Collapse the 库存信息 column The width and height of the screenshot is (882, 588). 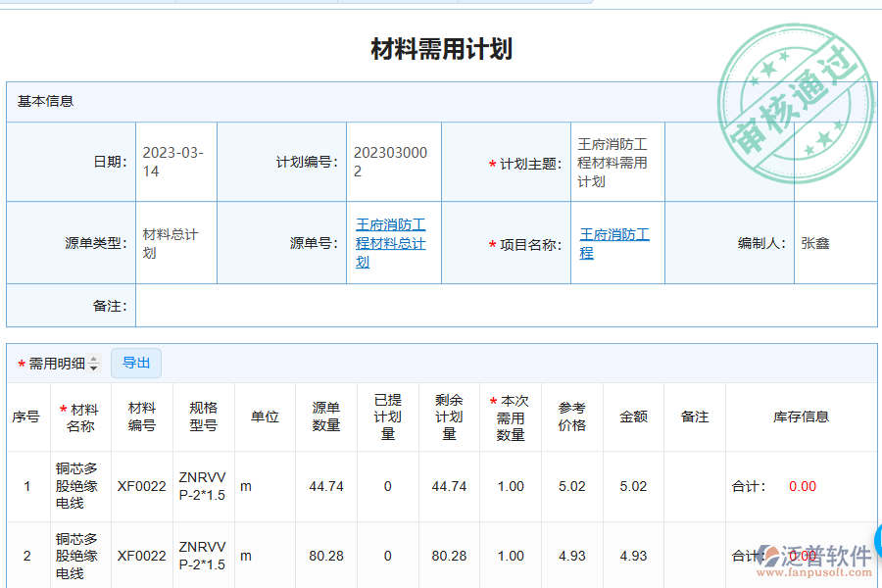pyautogui.click(x=803, y=416)
